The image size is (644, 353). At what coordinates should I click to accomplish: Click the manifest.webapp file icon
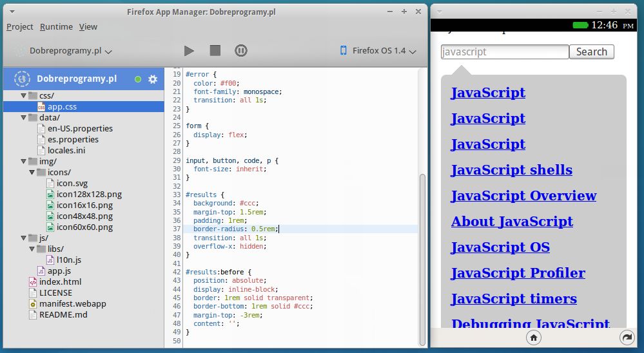33,304
